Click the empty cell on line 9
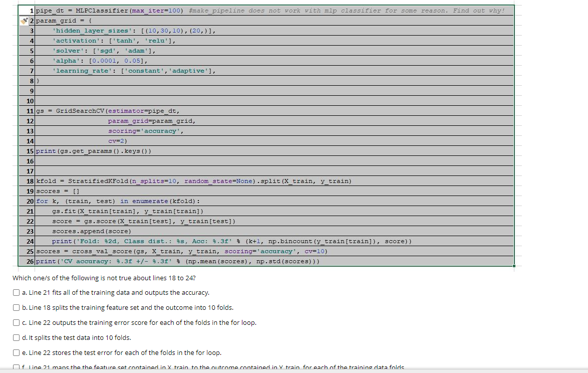Screen dimensions: 588x373 pos(150,90)
